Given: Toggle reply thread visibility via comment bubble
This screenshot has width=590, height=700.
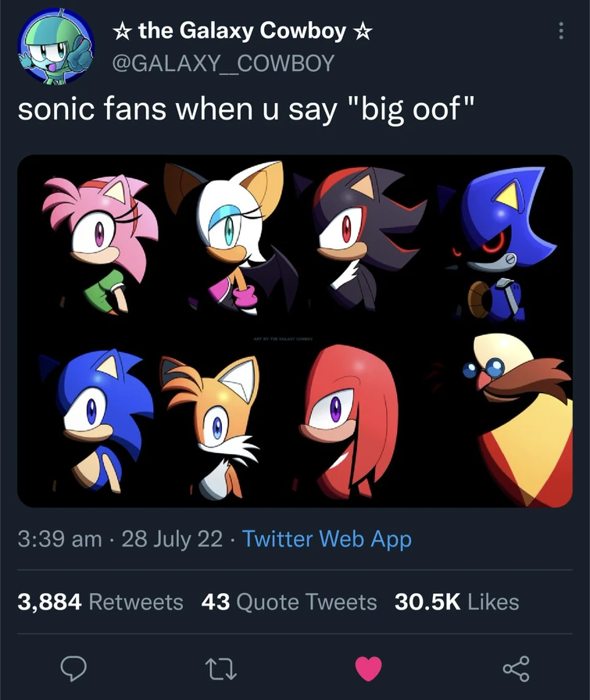Looking at the screenshot, I should tap(74, 670).
